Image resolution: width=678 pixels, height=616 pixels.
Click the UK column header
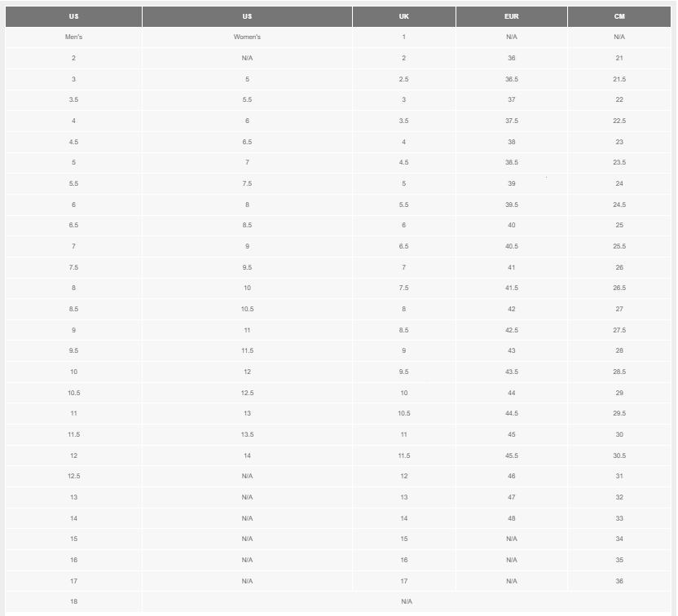coord(403,16)
